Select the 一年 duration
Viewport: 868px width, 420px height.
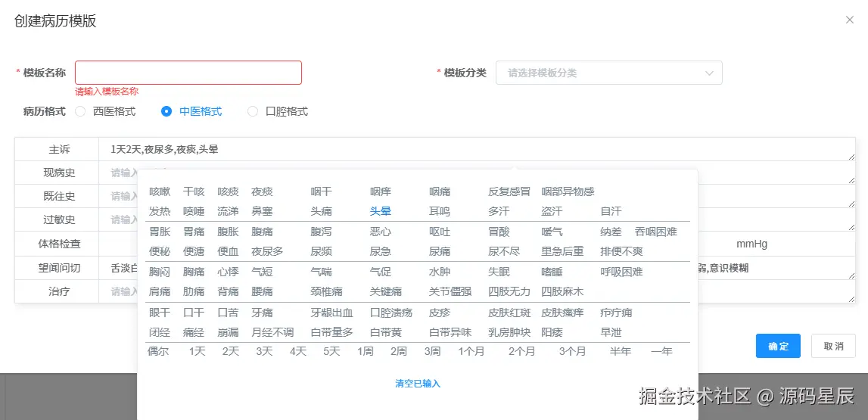click(661, 351)
